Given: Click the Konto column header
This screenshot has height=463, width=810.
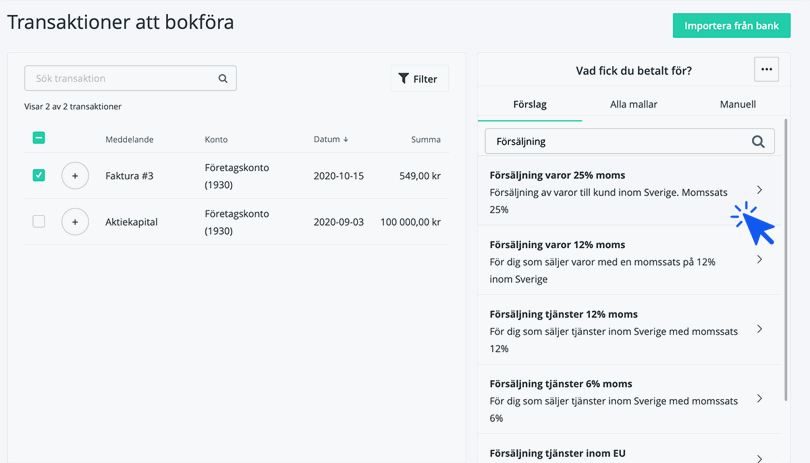Looking at the screenshot, I should click(216, 140).
